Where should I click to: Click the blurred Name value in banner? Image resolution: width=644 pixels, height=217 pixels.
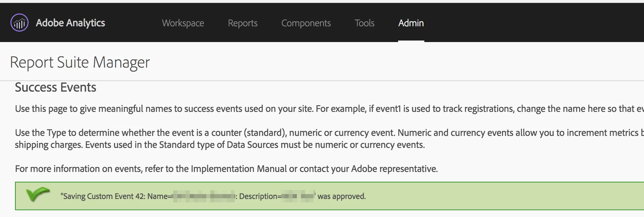point(204,196)
